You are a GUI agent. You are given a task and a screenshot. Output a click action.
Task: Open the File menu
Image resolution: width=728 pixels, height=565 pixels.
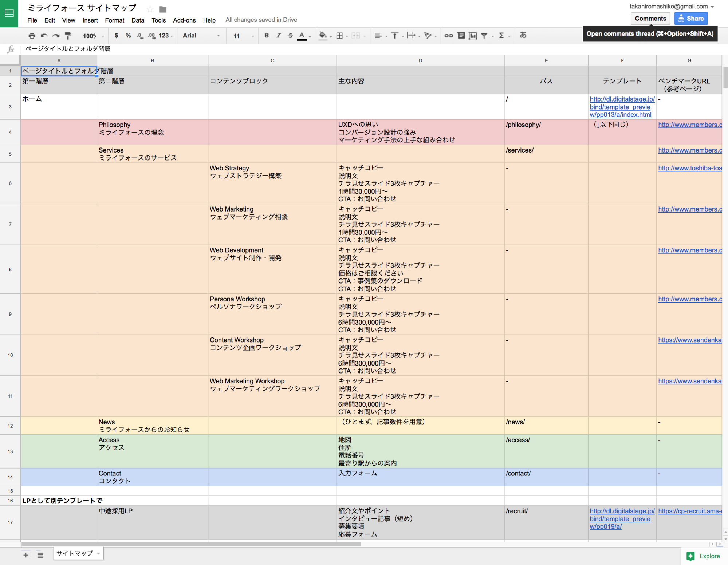[x=32, y=20]
